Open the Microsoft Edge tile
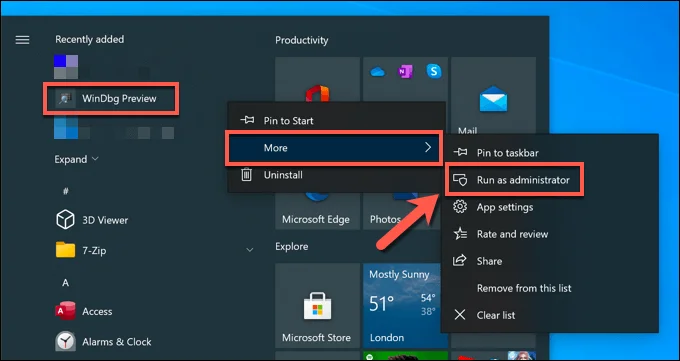The image size is (680, 361). (x=317, y=210)
